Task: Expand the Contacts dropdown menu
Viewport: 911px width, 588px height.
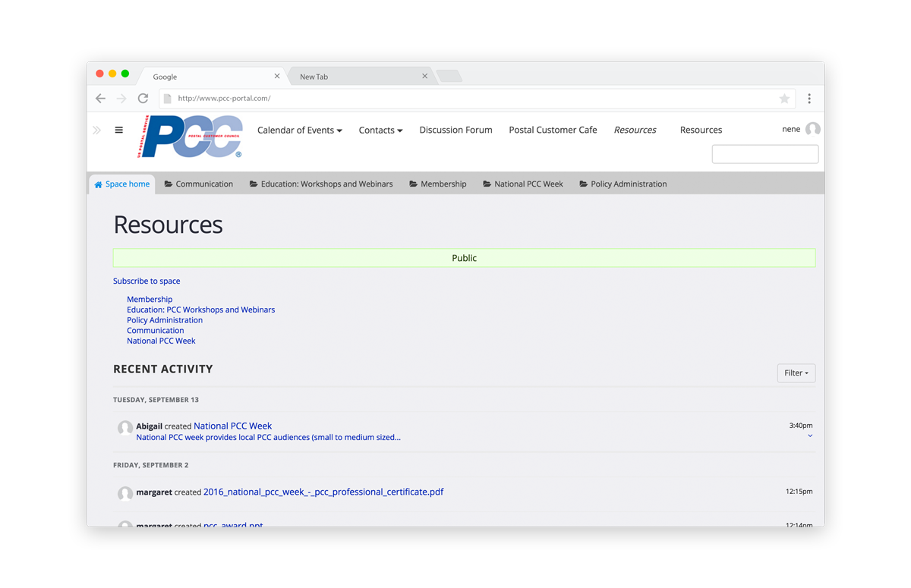Action: pyautogui.click(x=380, y=130)
